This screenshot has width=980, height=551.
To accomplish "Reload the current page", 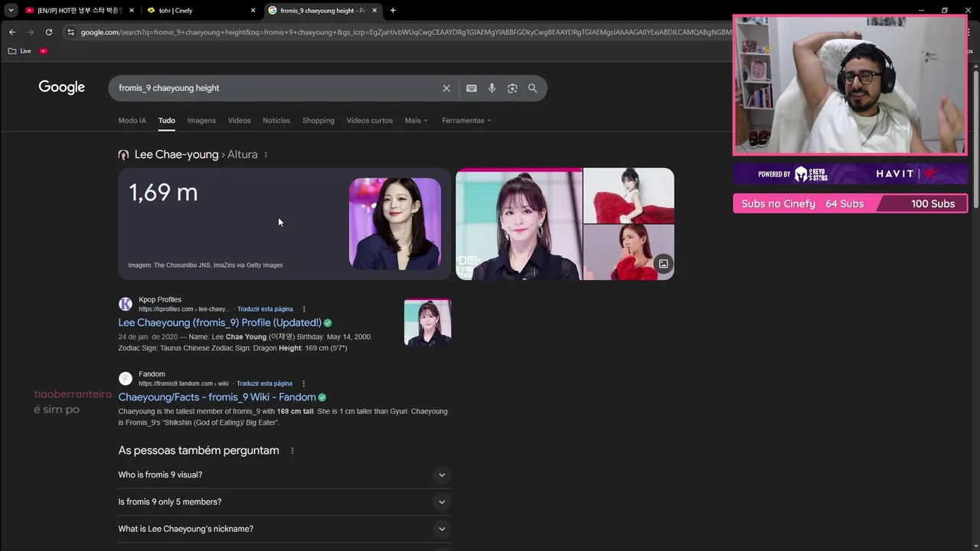I will pos(49,32).
